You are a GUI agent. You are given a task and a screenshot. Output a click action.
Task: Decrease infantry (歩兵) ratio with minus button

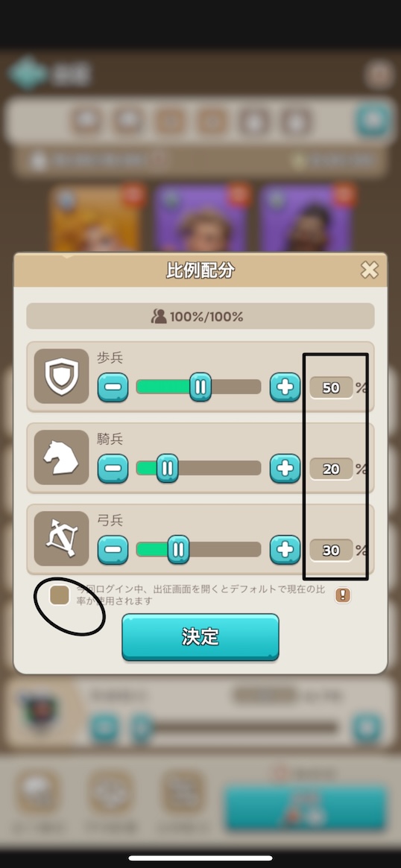[113, 387]
